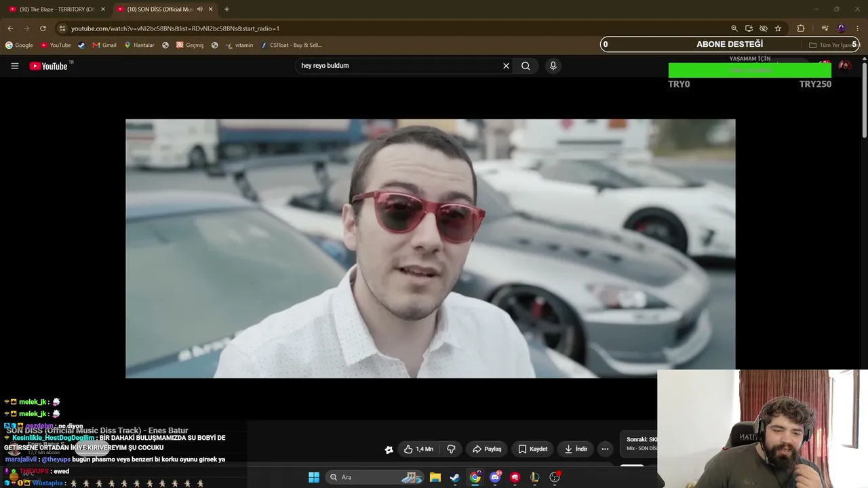Open the Sonraki up-next mix card
Screen dimensions: 868x488
(639, 444)
